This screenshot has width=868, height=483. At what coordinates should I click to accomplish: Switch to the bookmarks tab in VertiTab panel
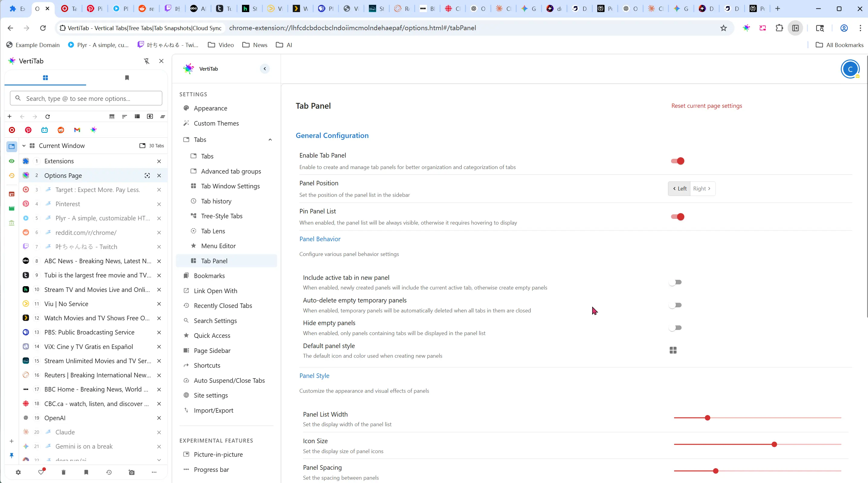127,78
